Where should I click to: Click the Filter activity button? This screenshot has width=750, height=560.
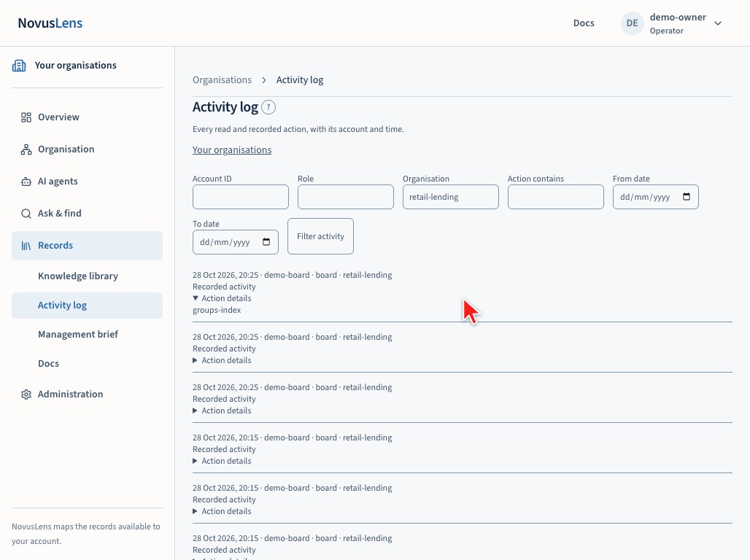click(320, 236)
